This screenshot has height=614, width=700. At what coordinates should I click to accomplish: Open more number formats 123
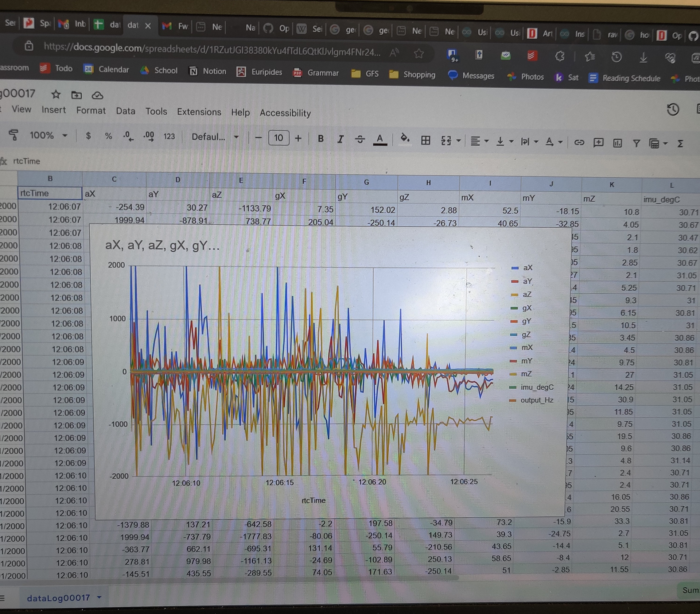(169, 136)
